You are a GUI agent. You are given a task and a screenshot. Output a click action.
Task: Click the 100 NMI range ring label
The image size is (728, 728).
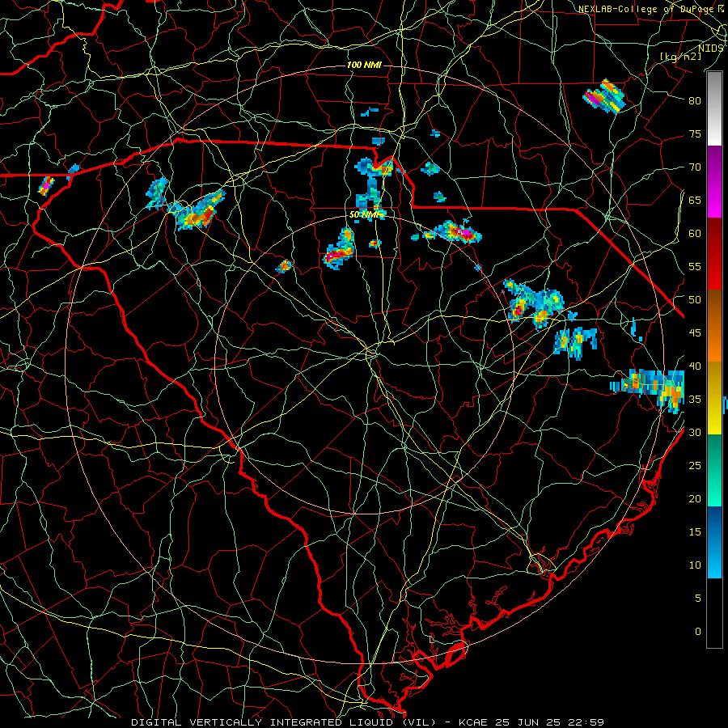(364, 65)
